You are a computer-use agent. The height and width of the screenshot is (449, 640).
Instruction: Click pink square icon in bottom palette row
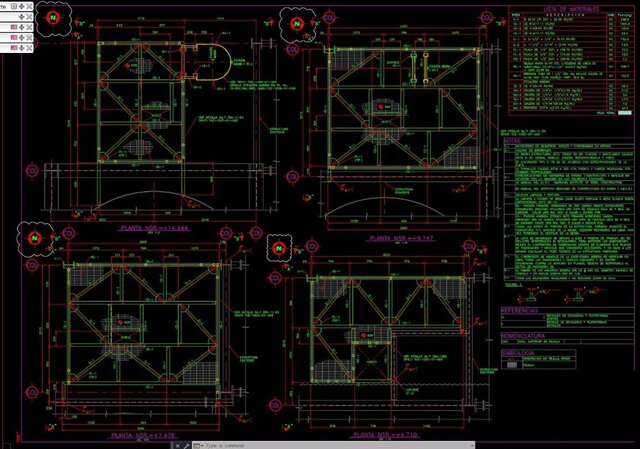[13, 48]
